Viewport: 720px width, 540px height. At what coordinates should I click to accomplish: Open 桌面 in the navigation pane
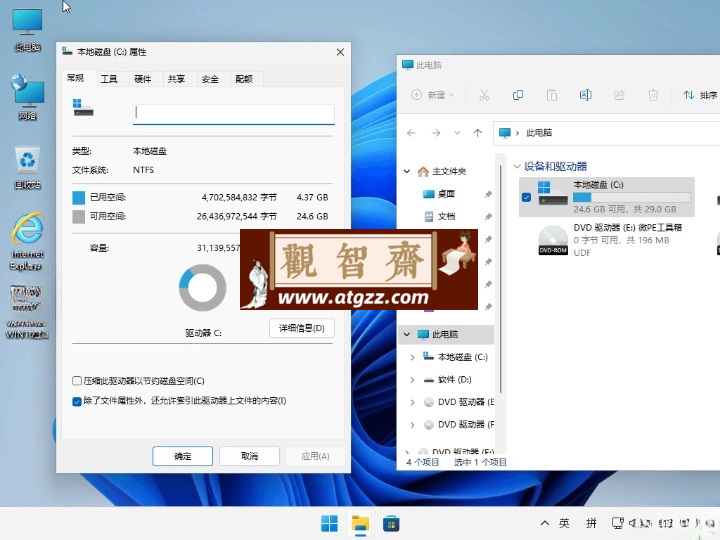(x=439, y=194)
